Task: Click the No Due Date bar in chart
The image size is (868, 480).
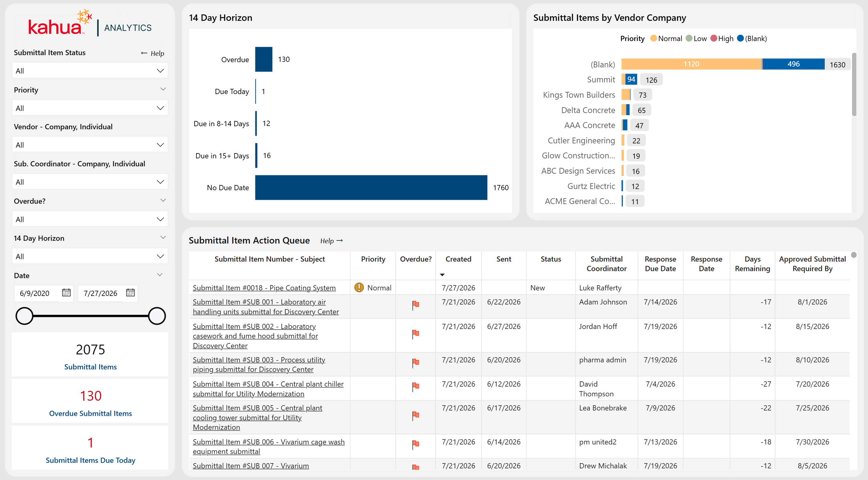Action: 371,187
